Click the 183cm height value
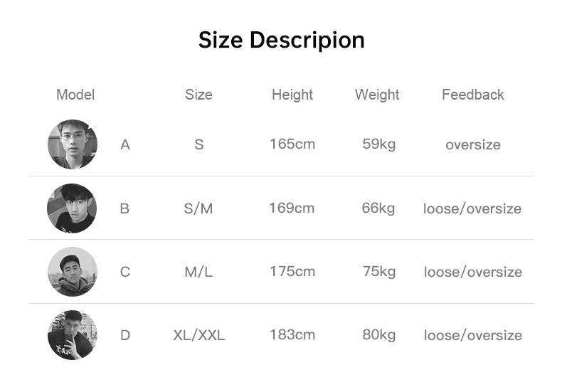This screenshot has width=562, height=392. point(292,334)
